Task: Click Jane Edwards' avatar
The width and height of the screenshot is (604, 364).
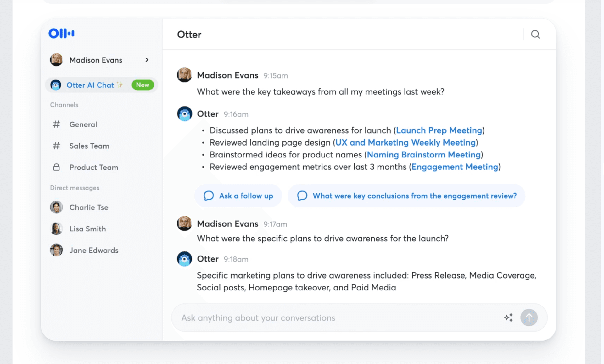Action: tap(56, 250)
